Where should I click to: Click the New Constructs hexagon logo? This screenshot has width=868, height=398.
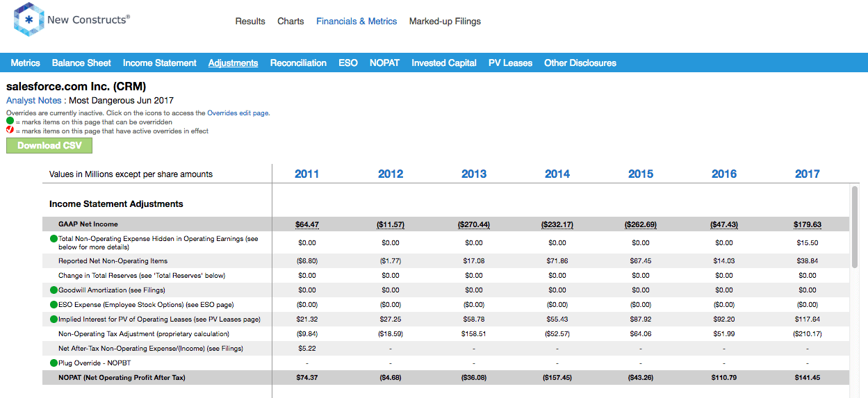tap(28, 19)
